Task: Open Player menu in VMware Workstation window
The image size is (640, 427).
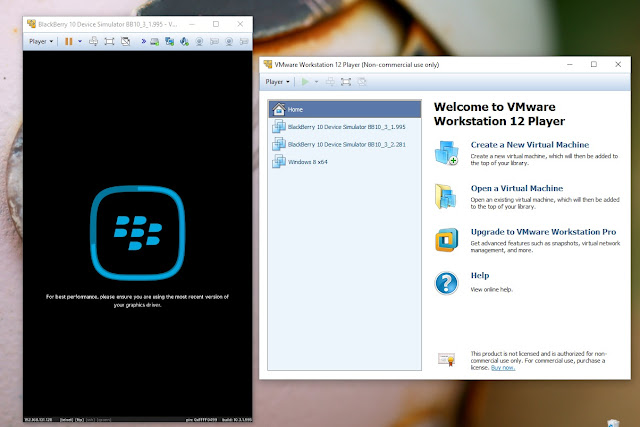Action: point(277,82)
